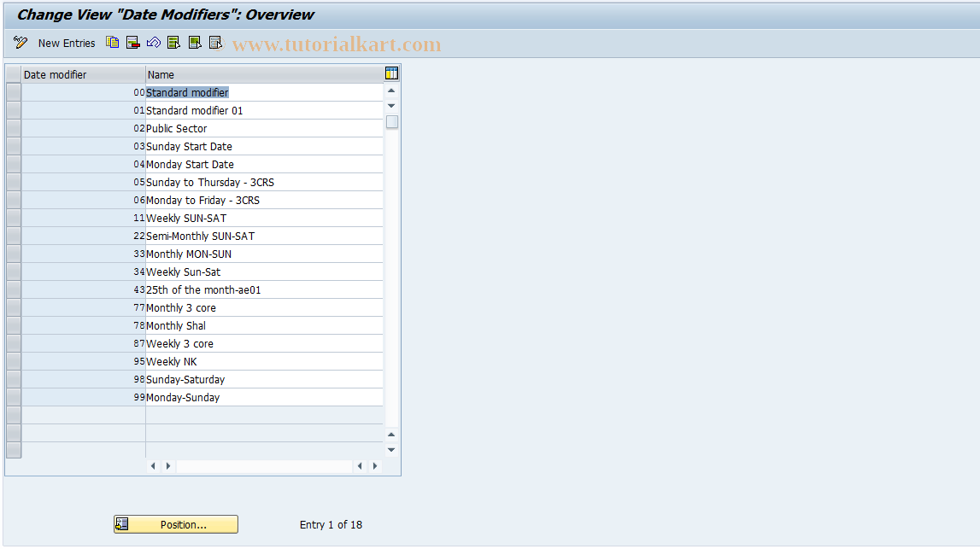980x549 pixels.
Task: Click the scroll up arrow at top of table
Action: click(x=392, y=91)
